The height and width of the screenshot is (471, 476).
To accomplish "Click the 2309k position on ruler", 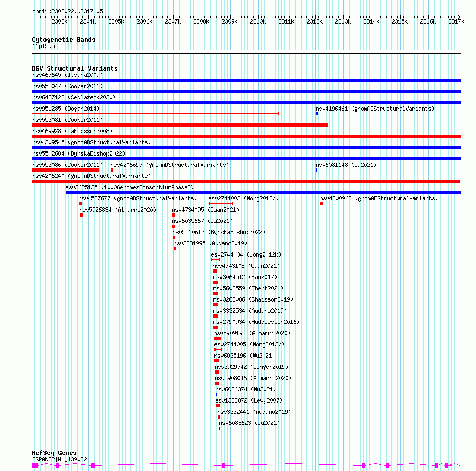I will pyautogui.click(x=229, y=21).
